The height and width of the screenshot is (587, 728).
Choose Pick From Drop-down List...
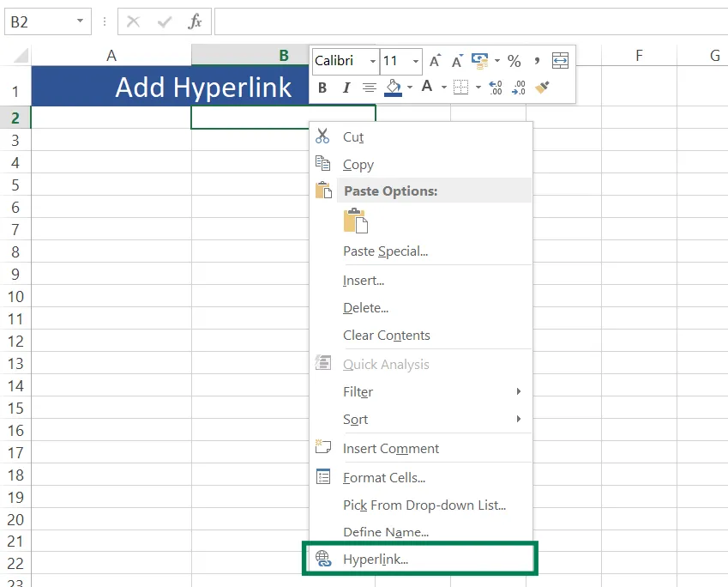[x=421, y=505]
